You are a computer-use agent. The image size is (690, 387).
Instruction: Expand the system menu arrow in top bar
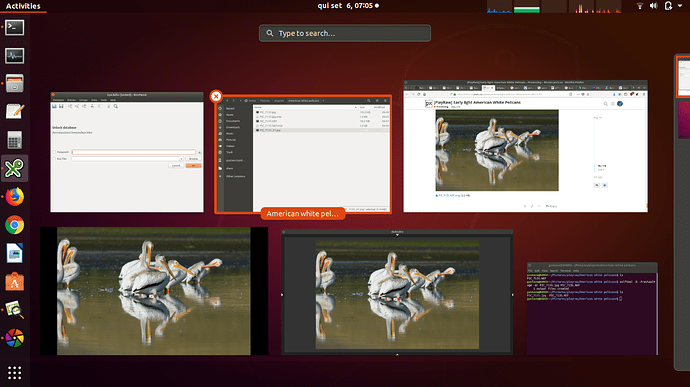click(680, 6)
